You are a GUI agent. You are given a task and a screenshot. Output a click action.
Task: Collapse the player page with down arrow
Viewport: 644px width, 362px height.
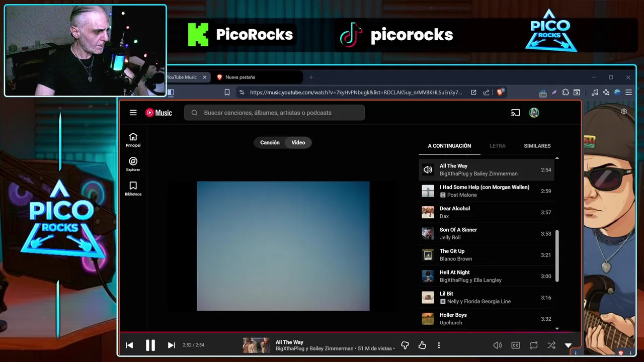[x=568, y=345]
